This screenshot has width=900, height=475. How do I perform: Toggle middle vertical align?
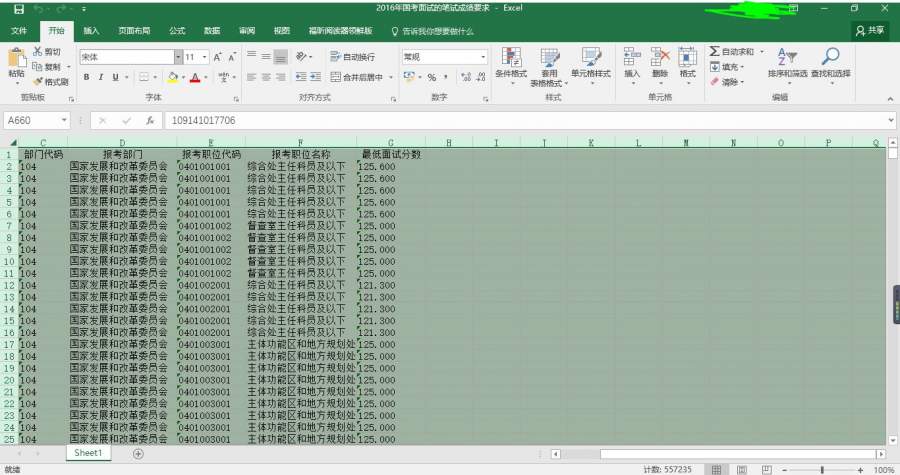tap(266, 56)
